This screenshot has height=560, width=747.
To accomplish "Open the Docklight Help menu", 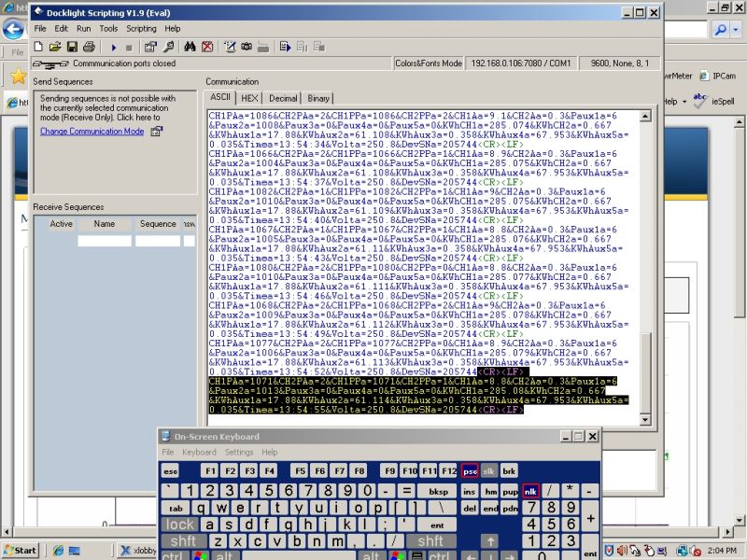I will coord(173,29).
